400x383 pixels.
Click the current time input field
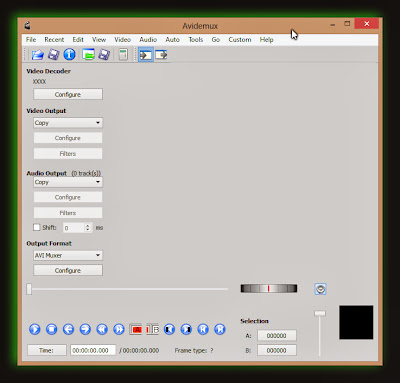[93, 350]
